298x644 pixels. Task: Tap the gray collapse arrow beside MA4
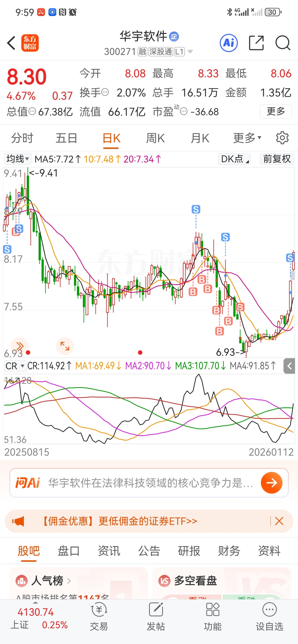(289, 366)
